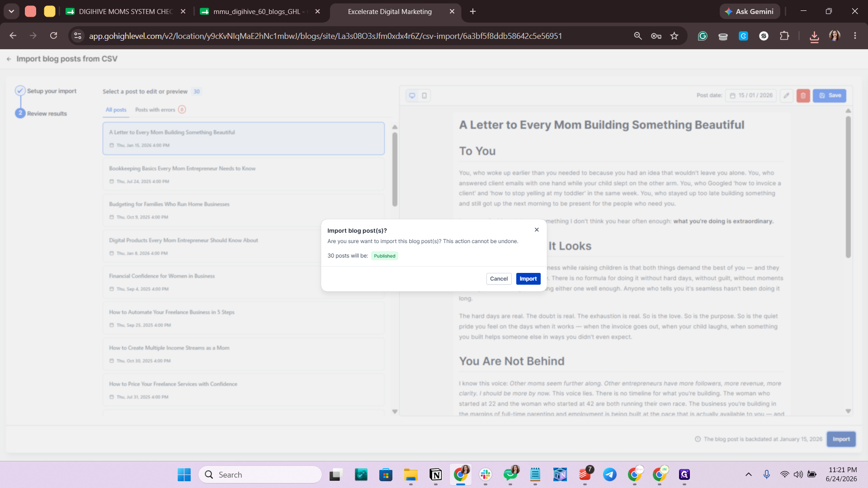
Task: Select 'Budgeting for Families' post
Action: point(244,210)
